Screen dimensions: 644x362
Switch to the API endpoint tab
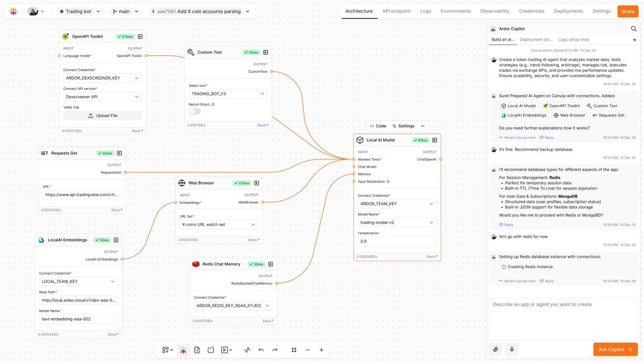[x=397, y=11]
